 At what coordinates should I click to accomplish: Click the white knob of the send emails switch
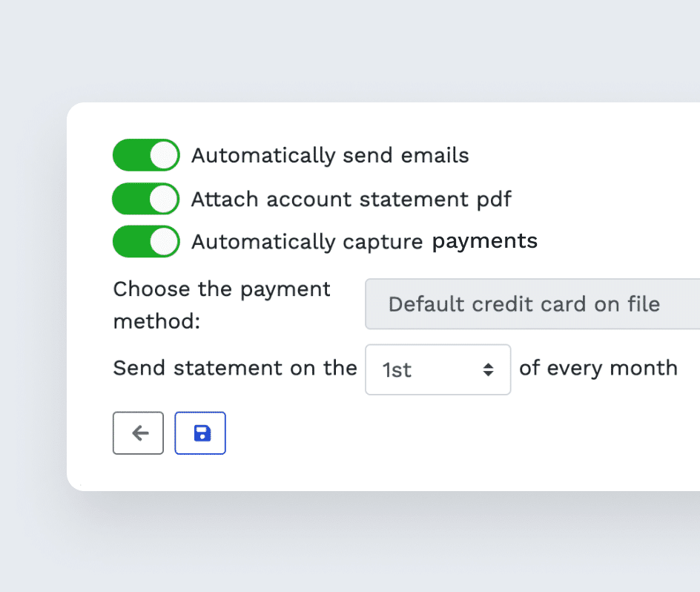165,155
